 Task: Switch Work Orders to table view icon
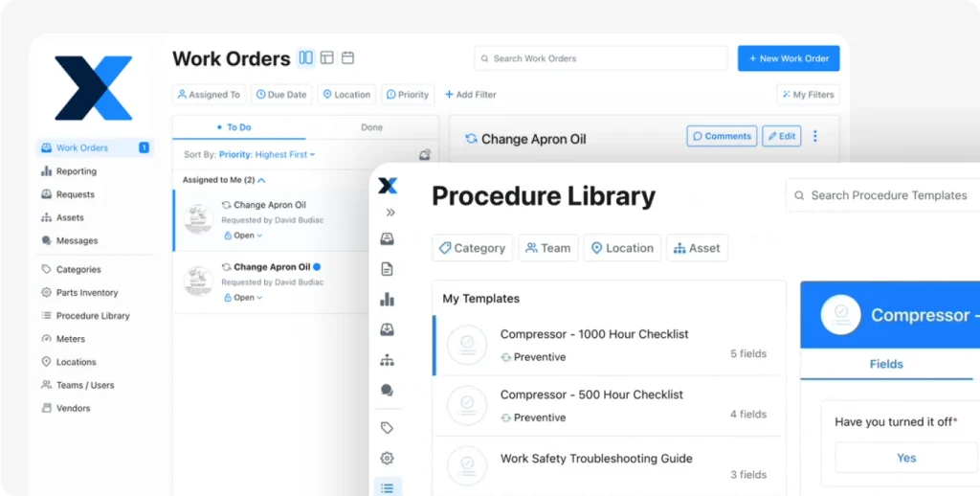click(327, 57)
